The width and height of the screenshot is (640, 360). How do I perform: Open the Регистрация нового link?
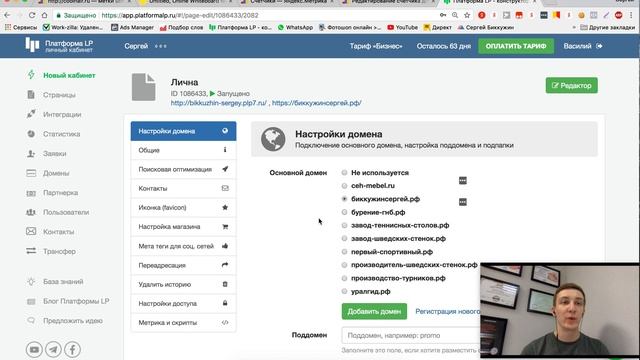[x=448, y=311]
